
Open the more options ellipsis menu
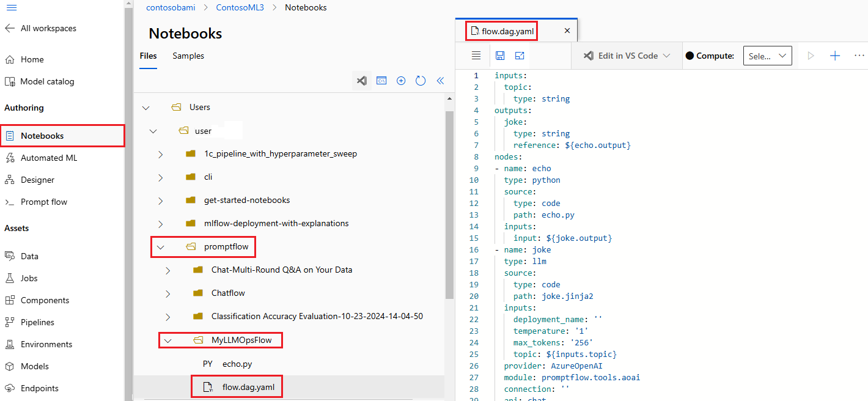[x=859, y=56]
